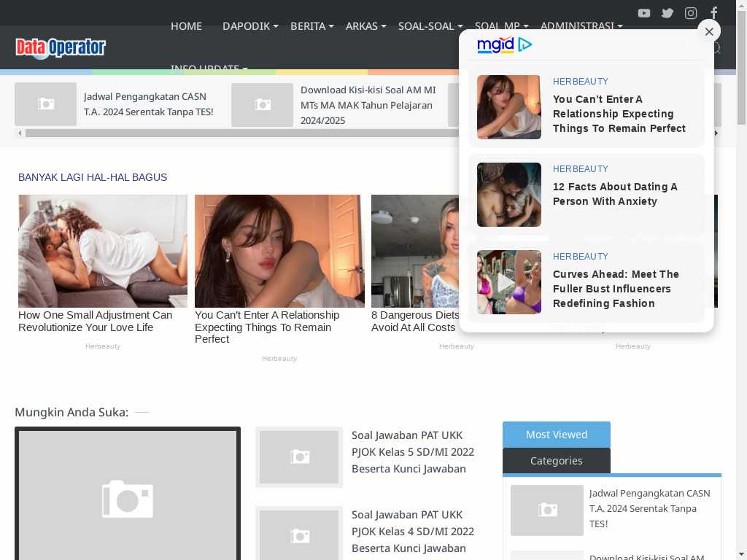Play the Curves Ahead video thumbnail
The height and width of the screenshot is (560, 747).
[x=508, y=282]
